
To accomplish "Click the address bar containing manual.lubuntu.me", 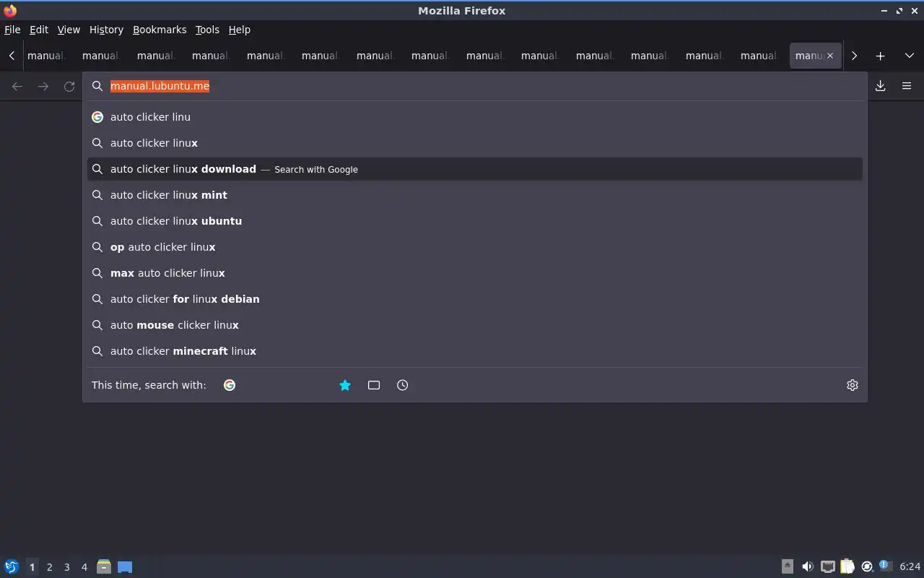I will click(x=475, y=86).
